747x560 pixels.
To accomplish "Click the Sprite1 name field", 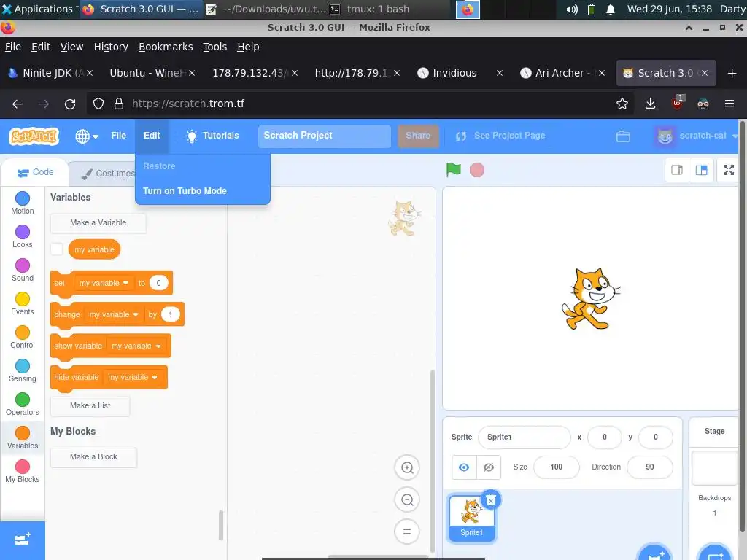I will tap(524, 437).
